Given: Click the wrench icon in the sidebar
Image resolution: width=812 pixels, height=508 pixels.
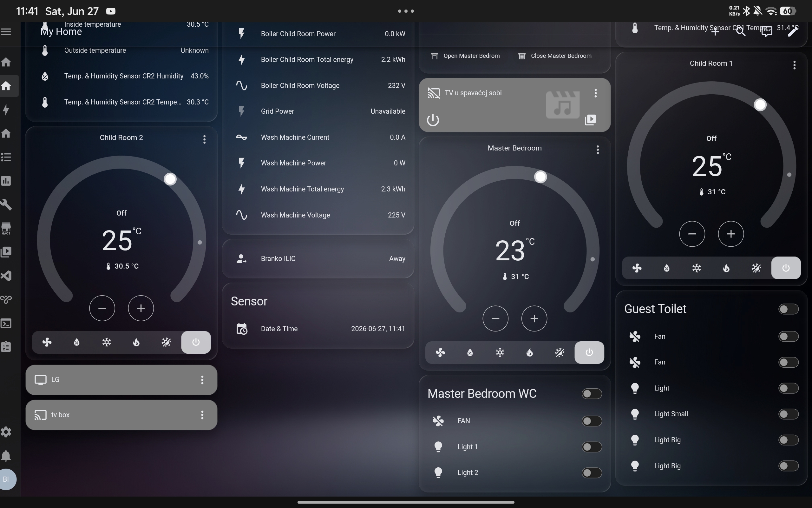Looking at the screenshot, I should [x=6, y=204].
